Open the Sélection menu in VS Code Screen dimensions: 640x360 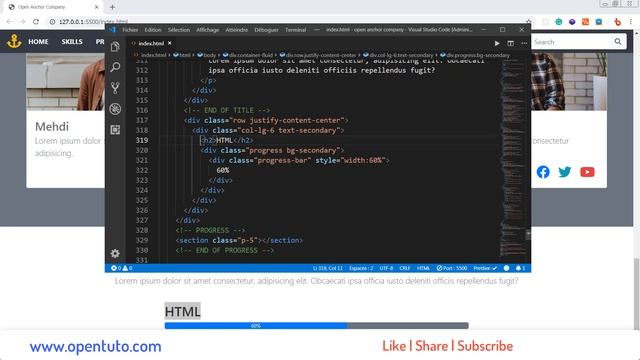click(179, 30)
